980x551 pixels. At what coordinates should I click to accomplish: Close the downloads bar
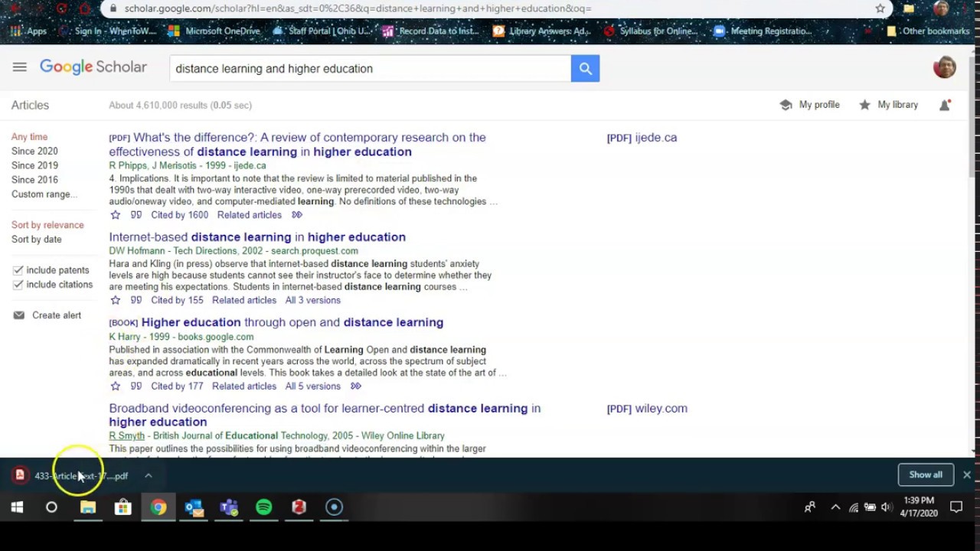[x=967, y=475]
